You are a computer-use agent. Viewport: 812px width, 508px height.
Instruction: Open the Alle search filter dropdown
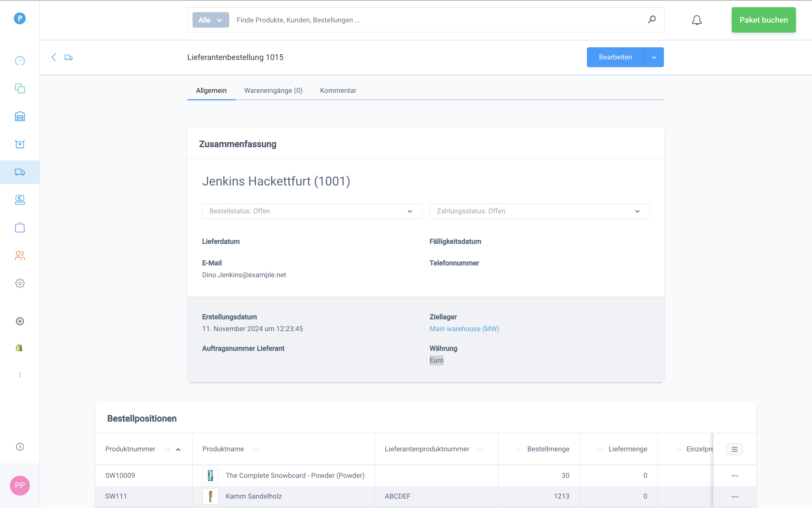point(210,20)
